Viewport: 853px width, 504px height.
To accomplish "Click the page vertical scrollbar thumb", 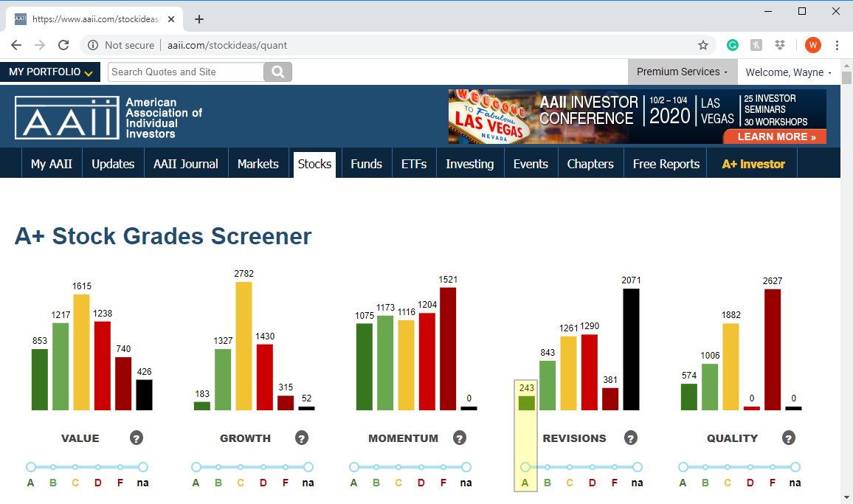I will point(846,77).
